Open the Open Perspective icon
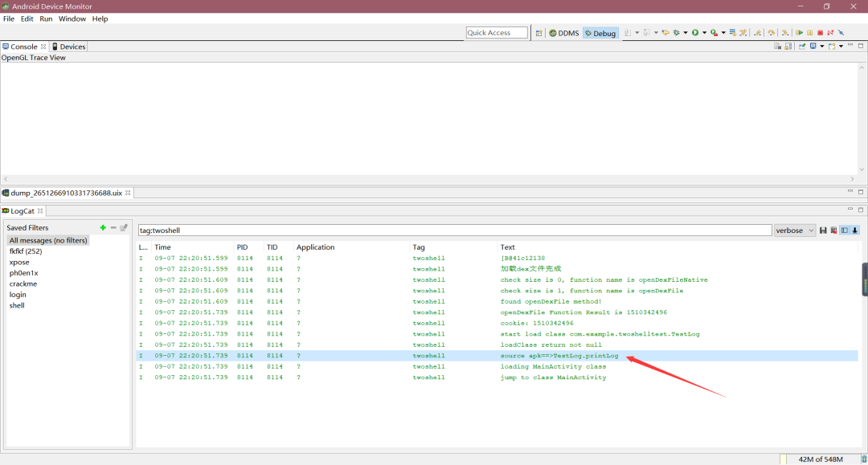The image size is (868, 465). pos(538,33)
